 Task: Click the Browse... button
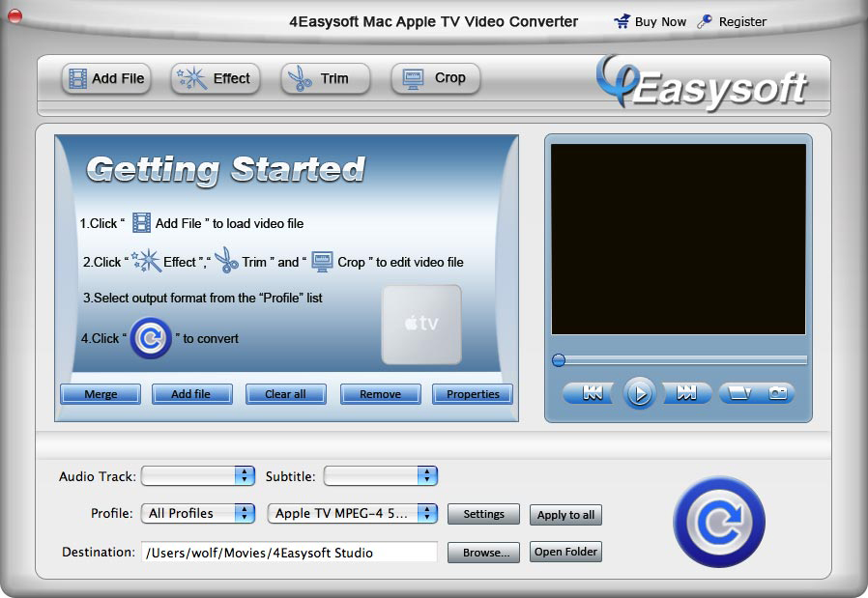pyautogui.click(x=483, y=552)
